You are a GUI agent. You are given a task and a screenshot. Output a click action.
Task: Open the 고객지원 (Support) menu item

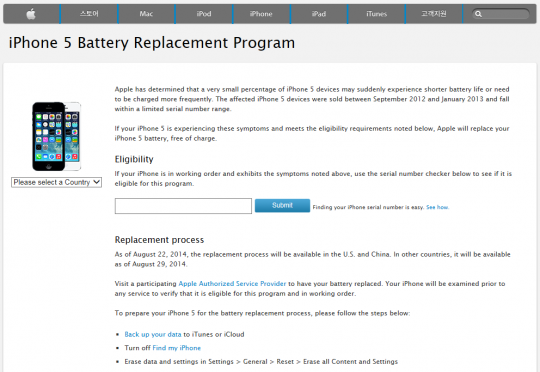click(434, 14)
